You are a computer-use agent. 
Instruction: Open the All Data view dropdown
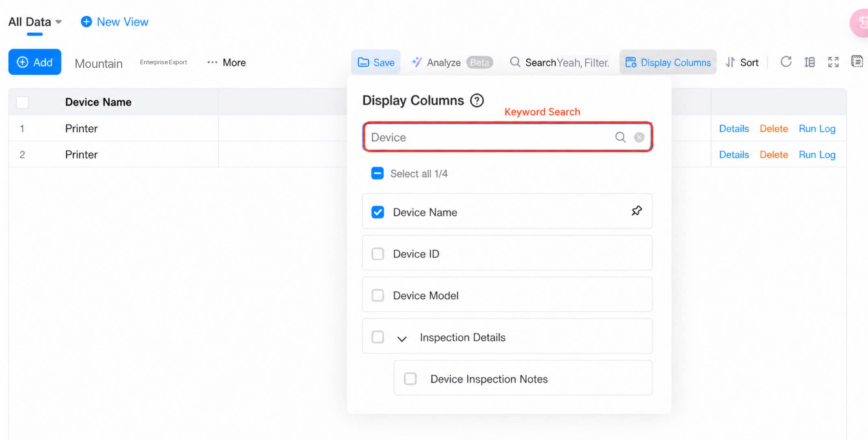(x=35, y=22)
